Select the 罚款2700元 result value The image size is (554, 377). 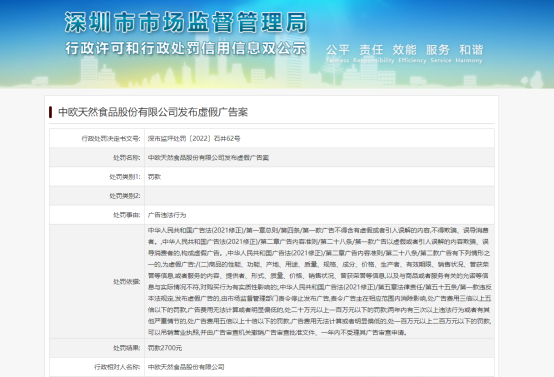coord(165,348)
